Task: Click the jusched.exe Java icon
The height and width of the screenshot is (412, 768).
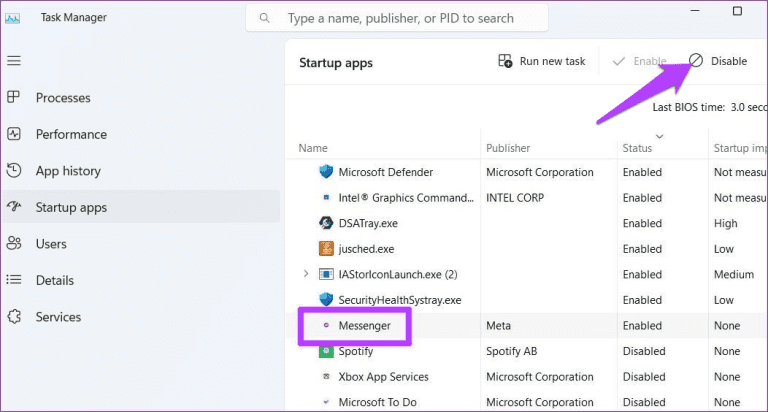Action: (x=326, y=248)
